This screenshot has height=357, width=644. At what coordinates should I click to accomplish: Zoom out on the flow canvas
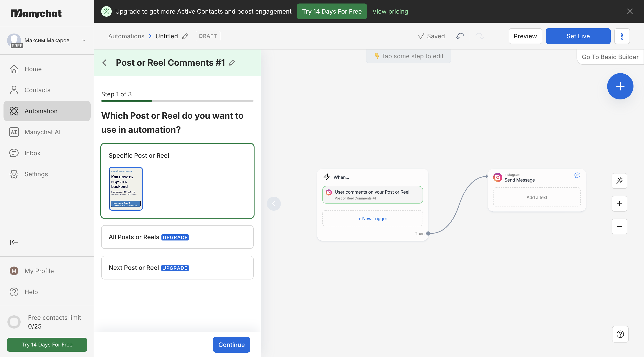click(x=619, y=226)
